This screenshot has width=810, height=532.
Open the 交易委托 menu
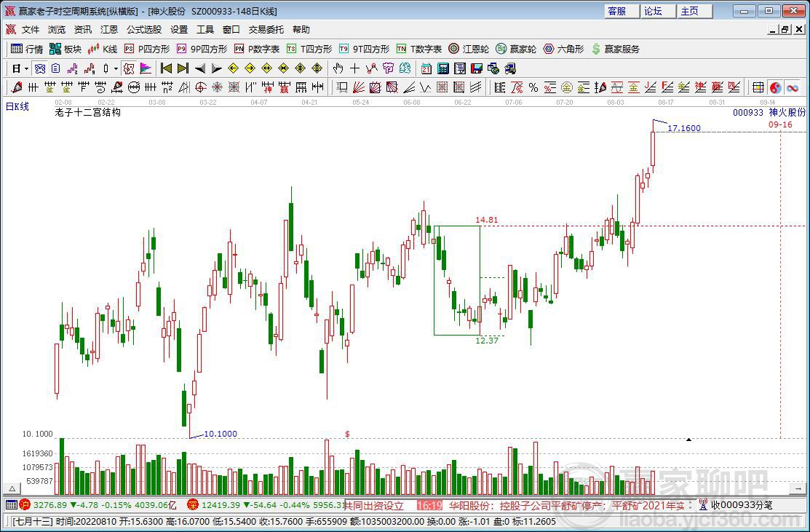pyautogui.click(x=266, y=30)
